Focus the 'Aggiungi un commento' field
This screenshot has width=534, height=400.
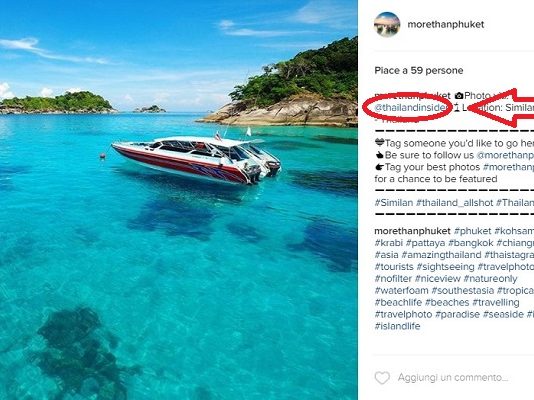coord(454,378)
